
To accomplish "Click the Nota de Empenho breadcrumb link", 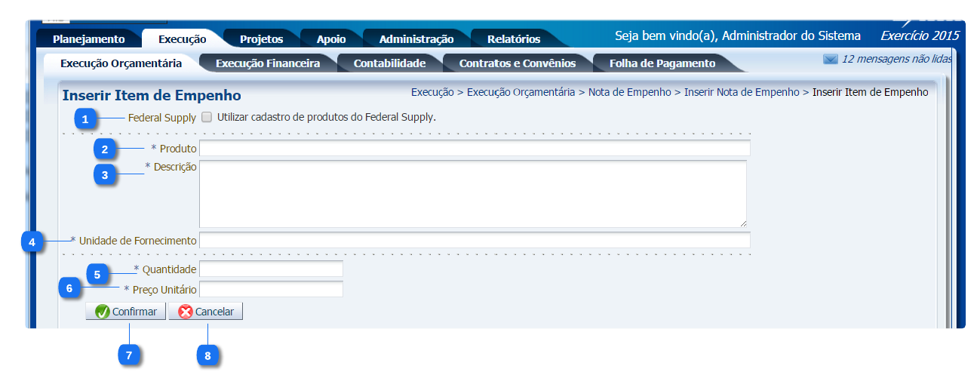I will [629, 93].
